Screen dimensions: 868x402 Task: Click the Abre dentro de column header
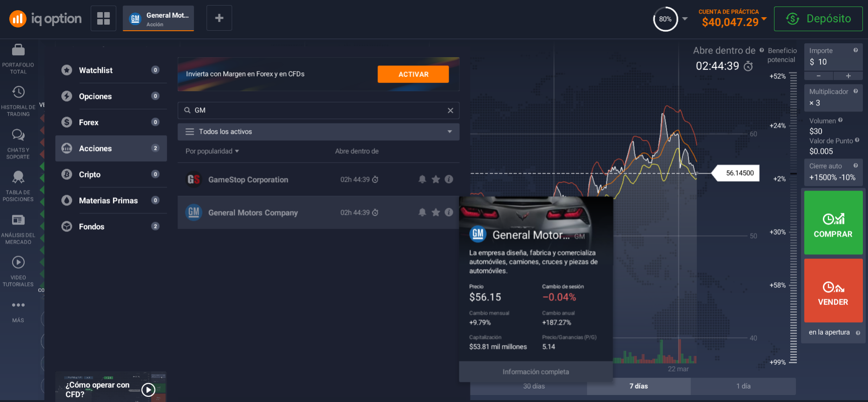(357, 151)
